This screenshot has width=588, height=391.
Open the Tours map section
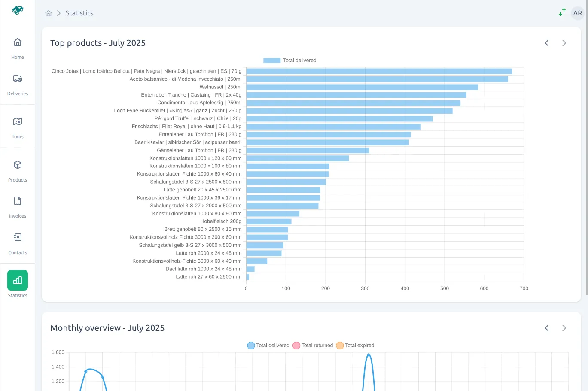[x=18, y=127]
